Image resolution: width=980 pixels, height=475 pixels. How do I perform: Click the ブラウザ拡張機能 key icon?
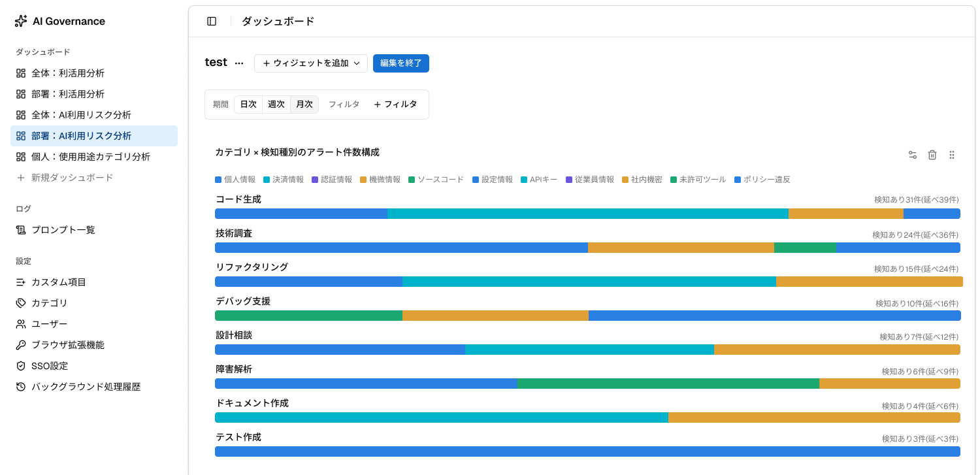point(21,345)
